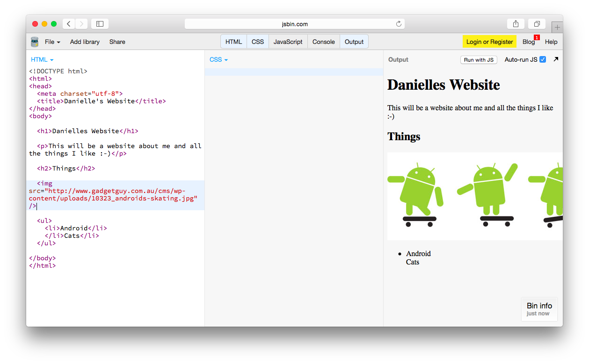This screenshot has width=589, height=364.
Task: Click the <h2>Things</h2> code line
Action: pos(66,169)
